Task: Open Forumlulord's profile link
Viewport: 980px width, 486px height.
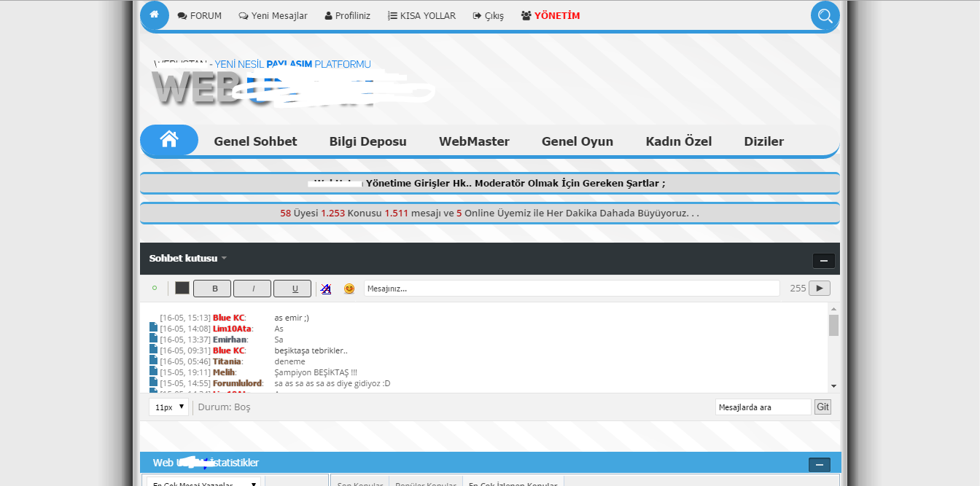Action: coord(238,383)
